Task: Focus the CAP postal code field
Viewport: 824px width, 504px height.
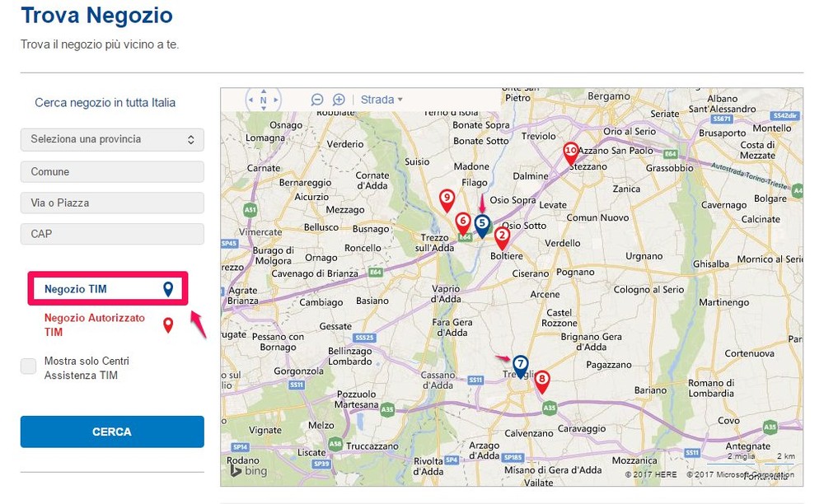Action: coord(112,234)
